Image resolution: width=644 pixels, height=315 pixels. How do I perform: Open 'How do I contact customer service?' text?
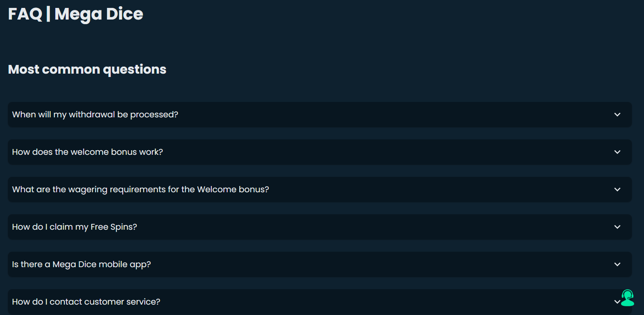coord(86,302)
